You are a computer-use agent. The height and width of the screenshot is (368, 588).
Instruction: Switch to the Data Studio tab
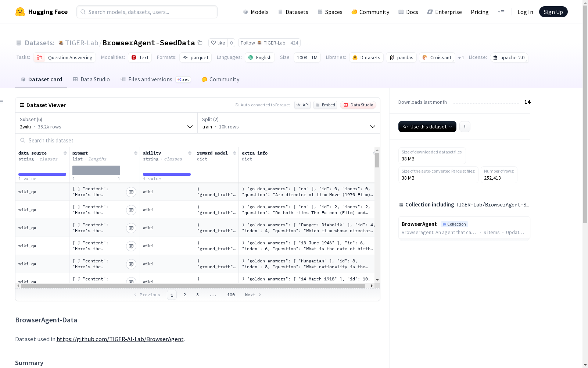pyautogui.click(x=92, y=79)
